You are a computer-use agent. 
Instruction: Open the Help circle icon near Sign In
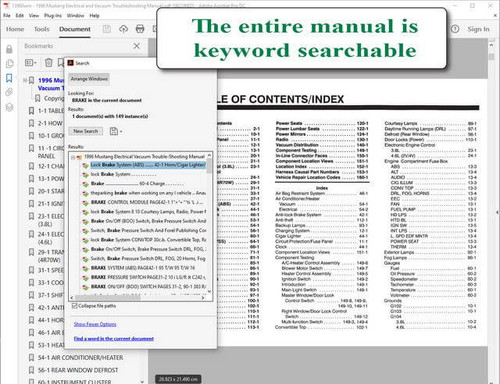pyautogui.click(x=455, y=29)
